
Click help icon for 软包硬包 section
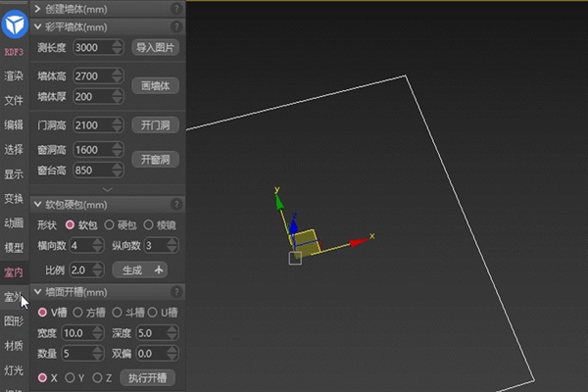click(x=176, y=205)
